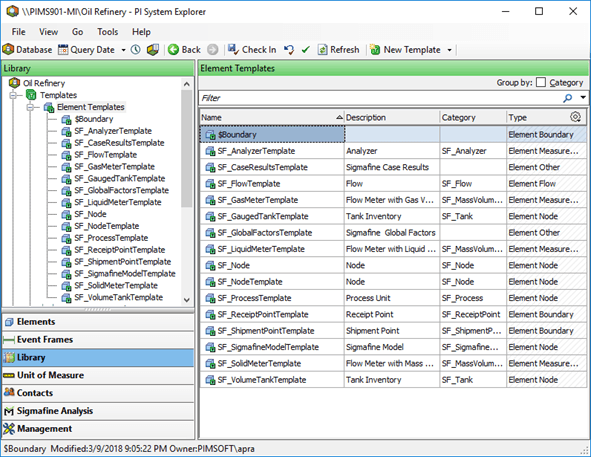Open the filter options dropdown arrow
Viewport: 591px width, 457px height.
click(x=583, y=98)
